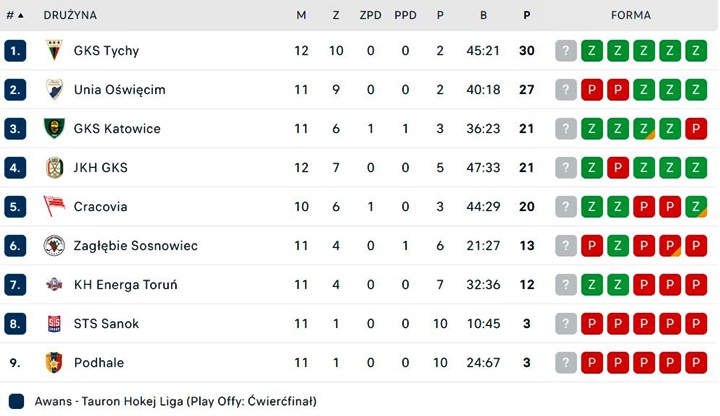Sort by bold P points header
Viewport: 720px width, 416px height.
coord(527,15)
